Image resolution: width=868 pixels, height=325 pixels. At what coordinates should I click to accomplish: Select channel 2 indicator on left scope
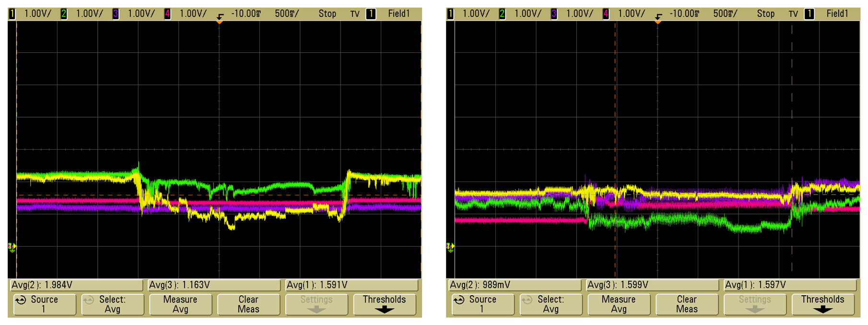pos(64,14)
